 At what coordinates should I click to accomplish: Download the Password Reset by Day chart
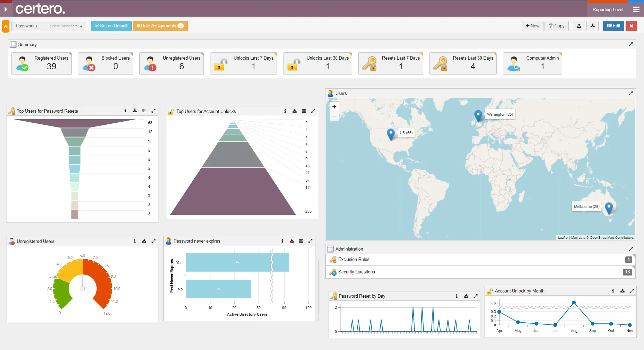[466, 296]
